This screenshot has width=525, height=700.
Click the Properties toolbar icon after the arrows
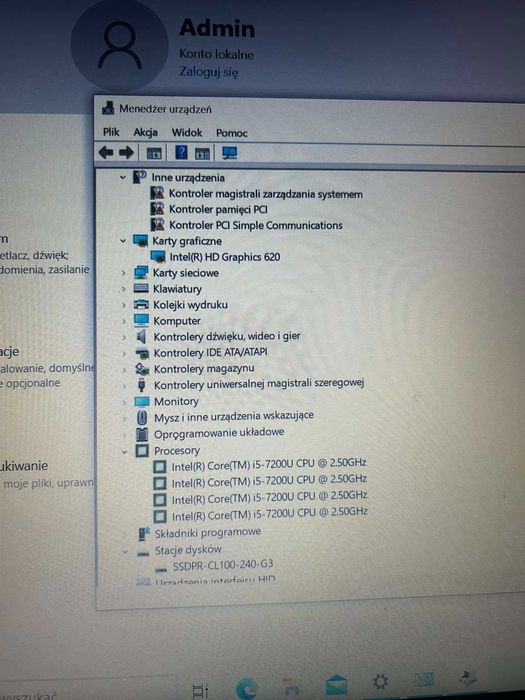[x=154, y=154]
